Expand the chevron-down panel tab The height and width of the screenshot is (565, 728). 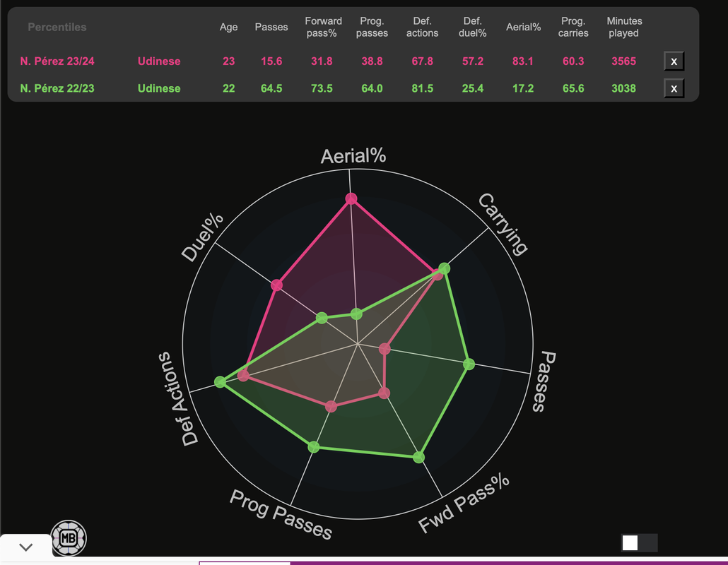(x=26, y=547)
